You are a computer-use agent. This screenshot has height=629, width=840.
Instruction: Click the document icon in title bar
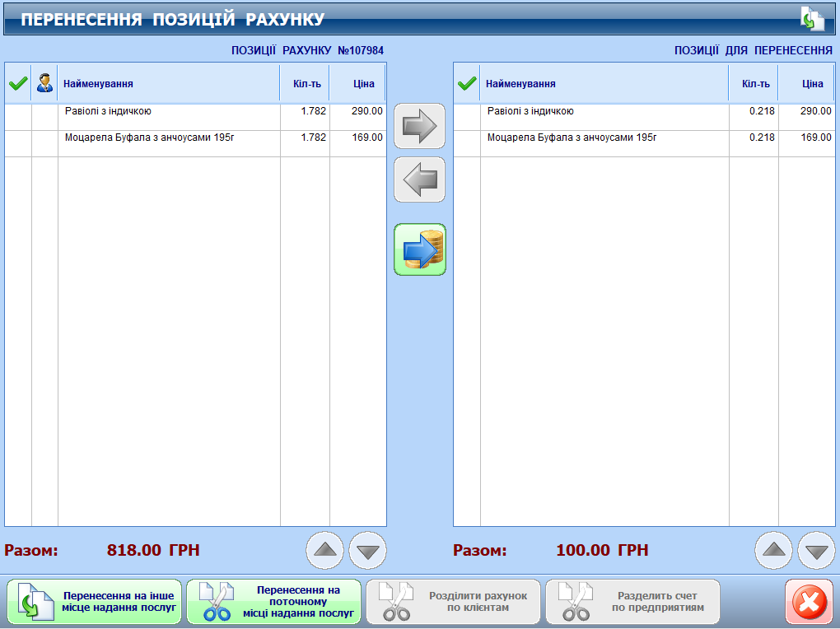click(x=812, y=19)
